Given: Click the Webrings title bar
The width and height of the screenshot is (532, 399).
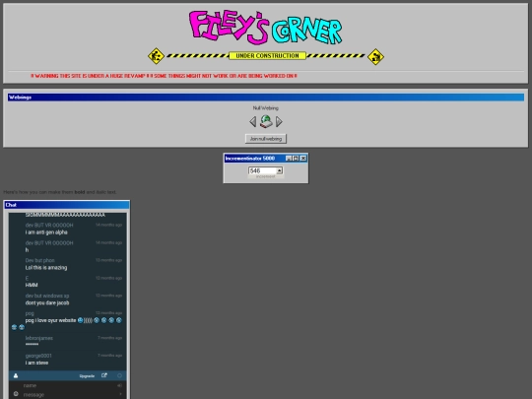Looking at the screenshot, I should coord(266,98).
